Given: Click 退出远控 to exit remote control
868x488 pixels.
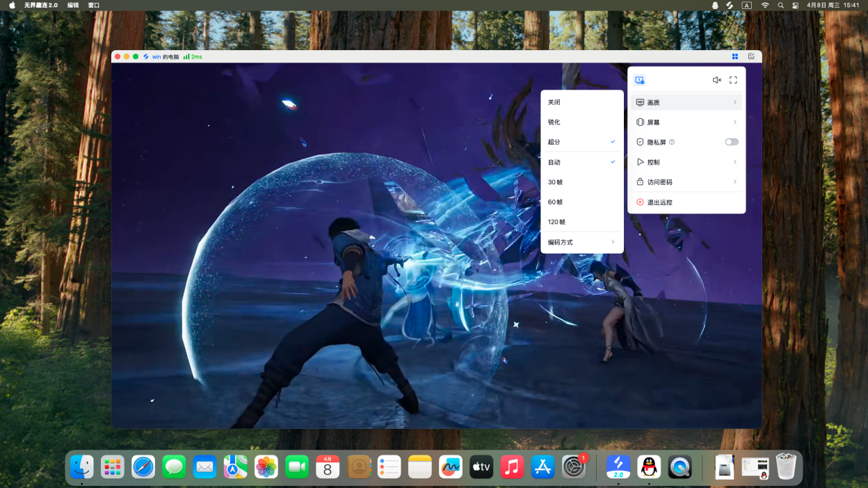Looking at the screenshot, I should 659,202.
